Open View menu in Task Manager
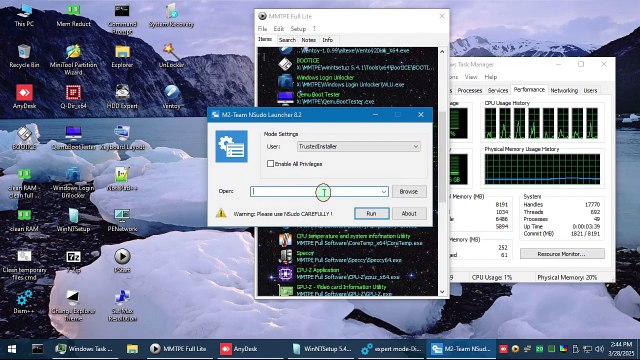Screen dimensions: 640x360 [471, 77]
